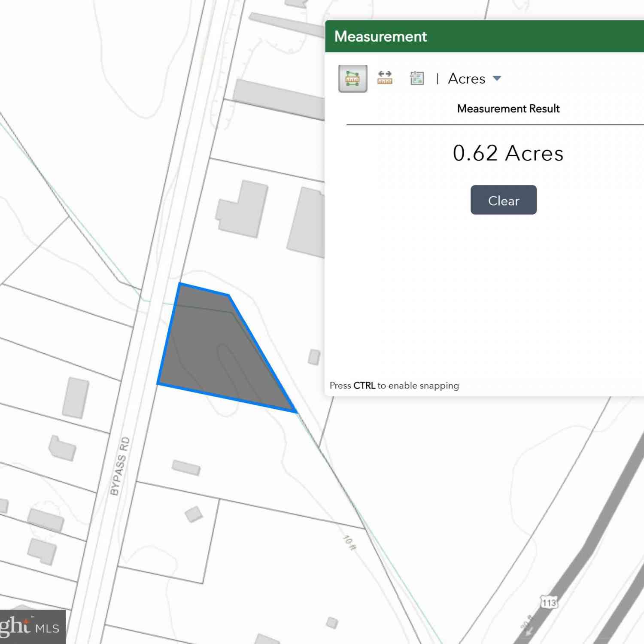Click the Measurement panel title bar
Viewport: 644px width, 644px height.
point(484,36)
